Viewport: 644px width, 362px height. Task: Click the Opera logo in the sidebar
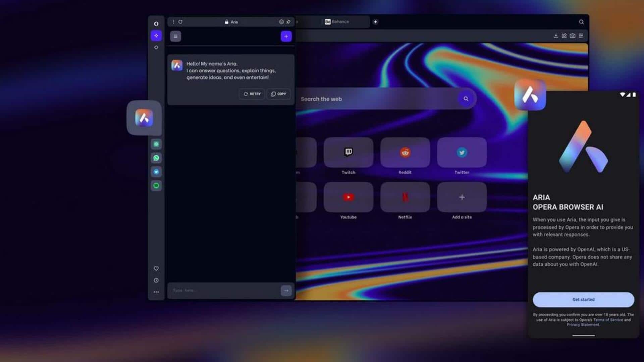(156, 24)
